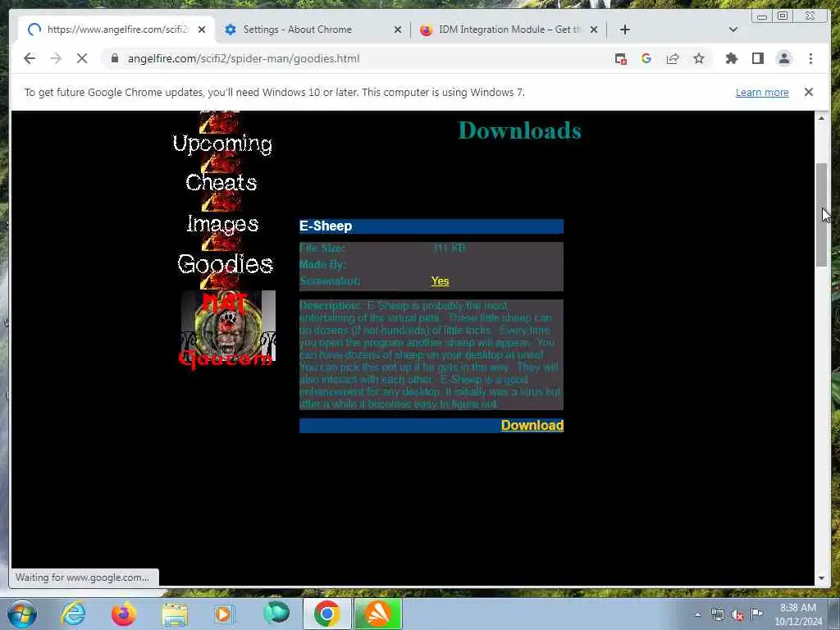Click the Google G icon in the address bar

[646, 58]
